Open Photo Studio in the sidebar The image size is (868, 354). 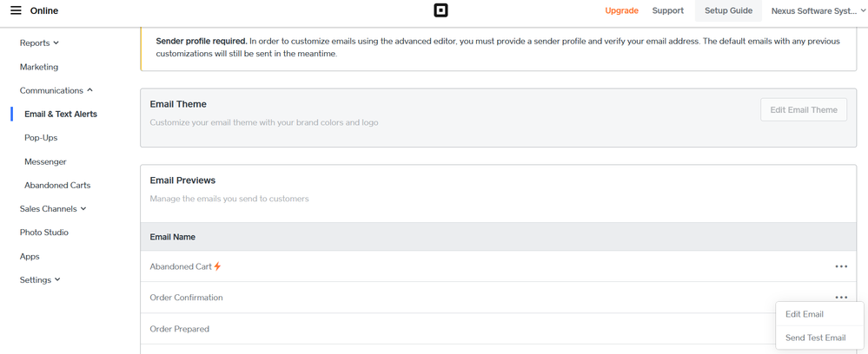pyautogui.click(x=44, y=233)
